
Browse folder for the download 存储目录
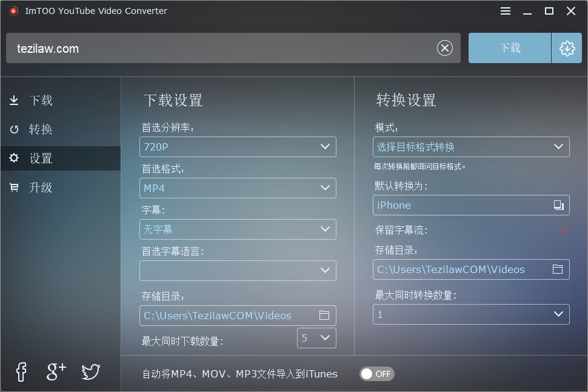[x=324, y=316]
